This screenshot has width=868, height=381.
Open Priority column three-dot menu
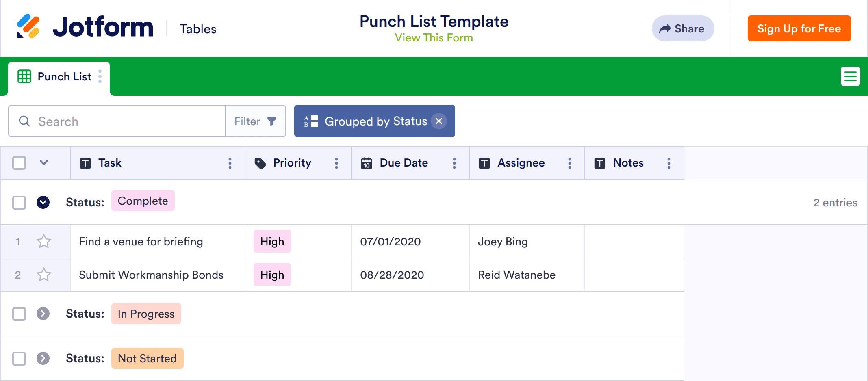[336, 163]
